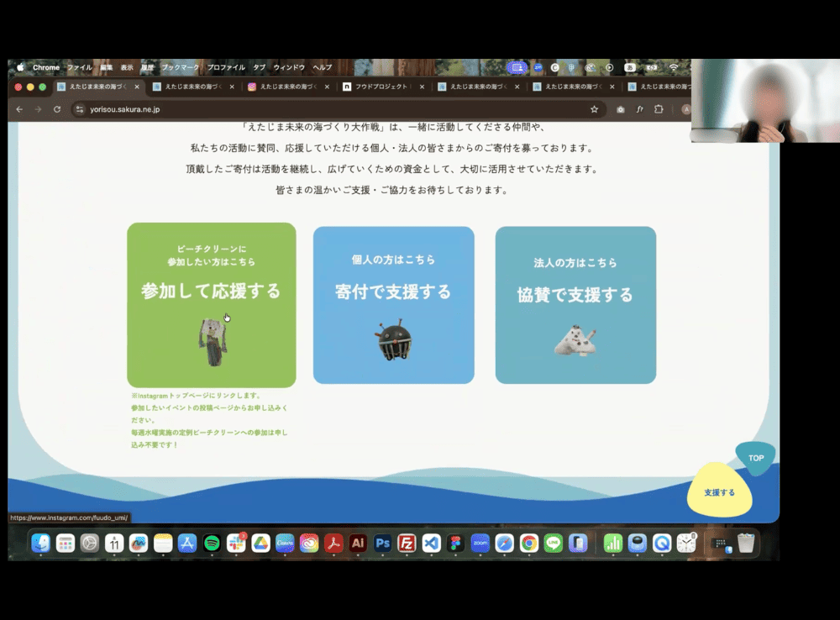Open Safari from the dock

(504, 544)
